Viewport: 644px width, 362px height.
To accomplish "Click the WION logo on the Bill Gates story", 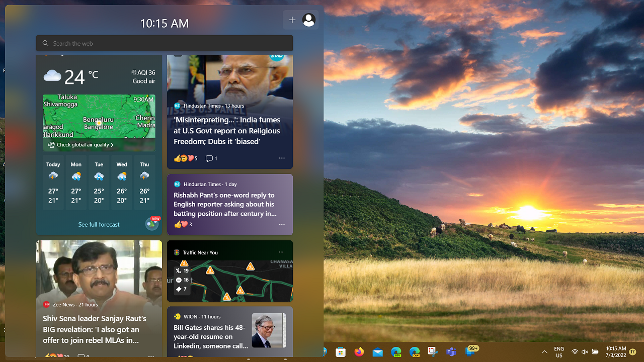I will 177,316.
